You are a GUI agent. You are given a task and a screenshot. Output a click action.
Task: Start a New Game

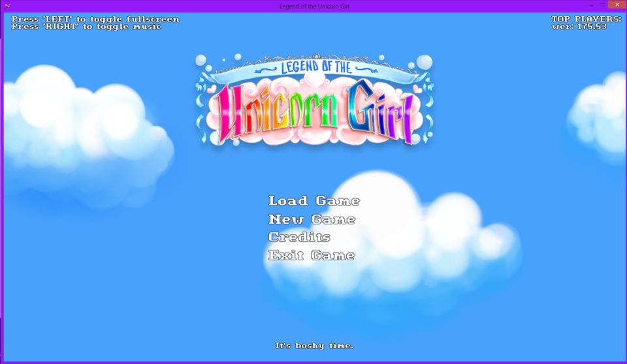(312, 219)
